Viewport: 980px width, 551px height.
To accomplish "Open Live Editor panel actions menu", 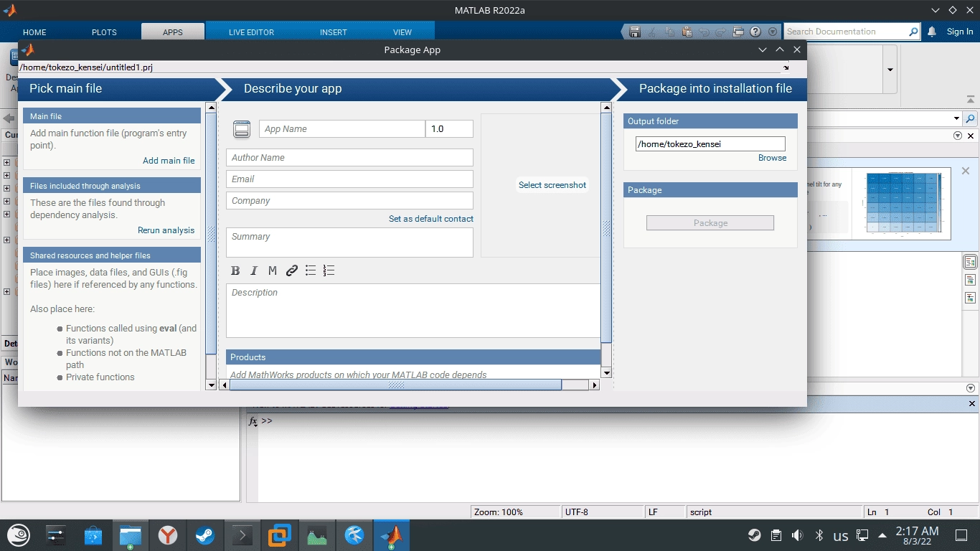I will point(958,136).
